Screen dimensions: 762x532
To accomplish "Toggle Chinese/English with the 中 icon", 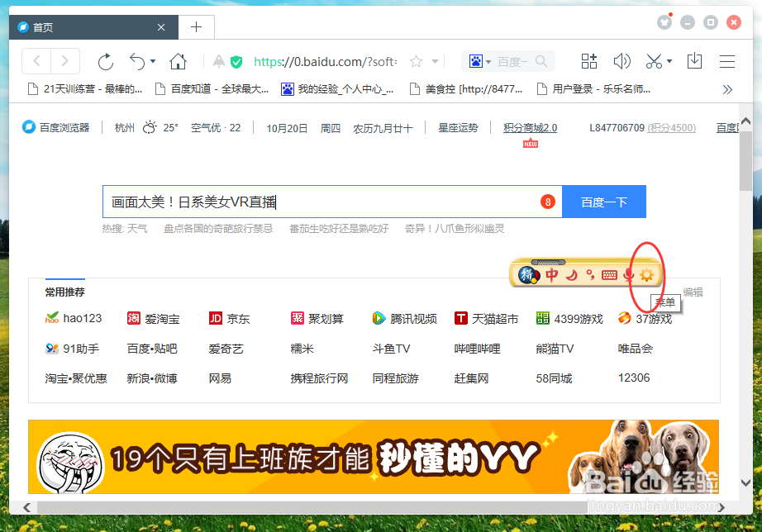I will pyautogui.click(x=552, y=276).
